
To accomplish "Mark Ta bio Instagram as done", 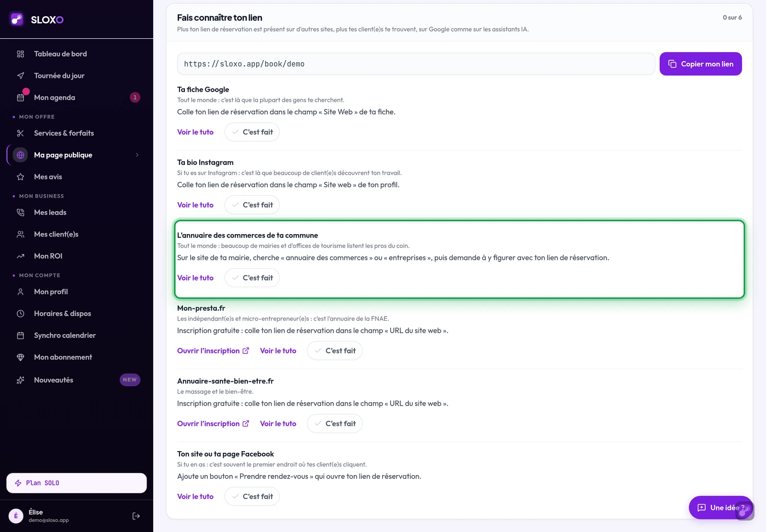I will 252,205.
